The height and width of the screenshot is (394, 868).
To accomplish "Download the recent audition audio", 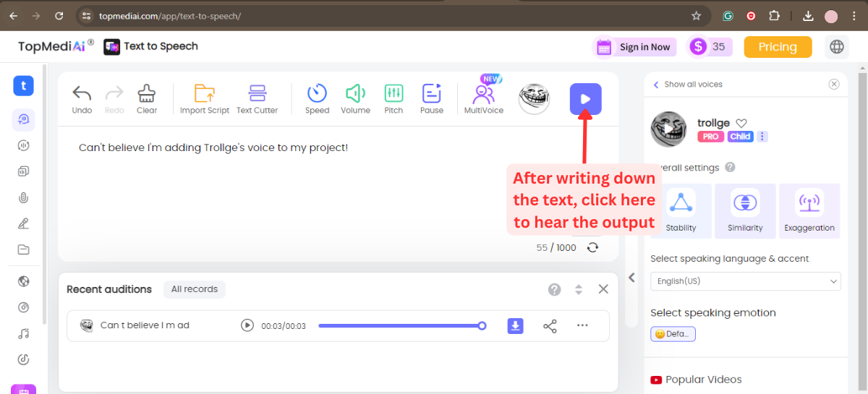I will click(515, 326).
